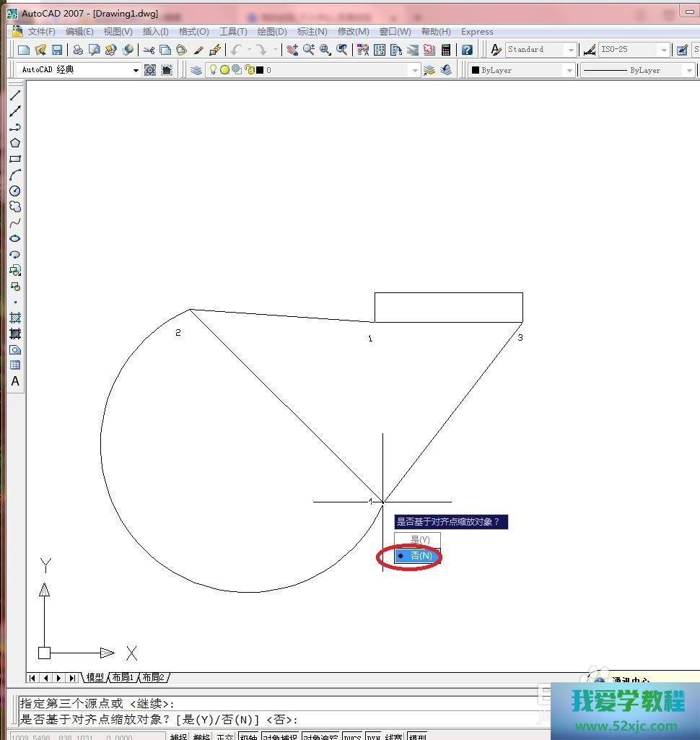Open the 修改(M) menu
The image size is (700, 740).
coord(353,32)
